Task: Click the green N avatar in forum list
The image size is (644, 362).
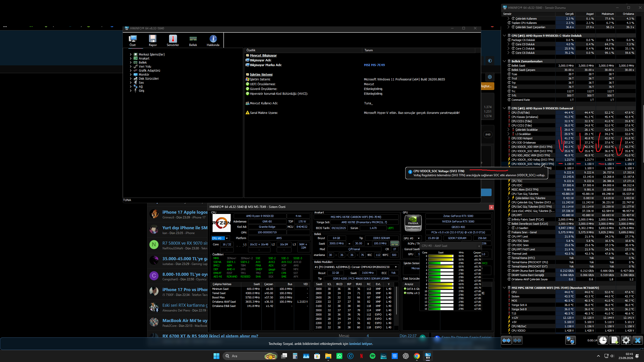Action: click(154, 245)
